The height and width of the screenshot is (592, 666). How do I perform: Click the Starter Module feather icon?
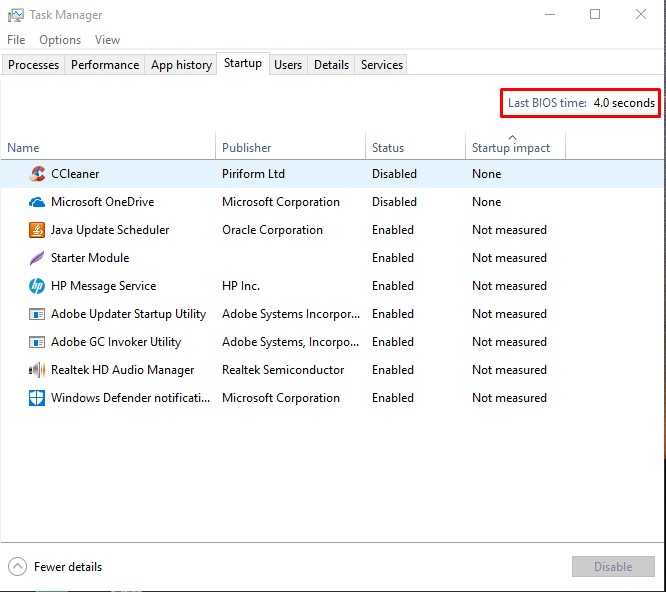point(37,258)
